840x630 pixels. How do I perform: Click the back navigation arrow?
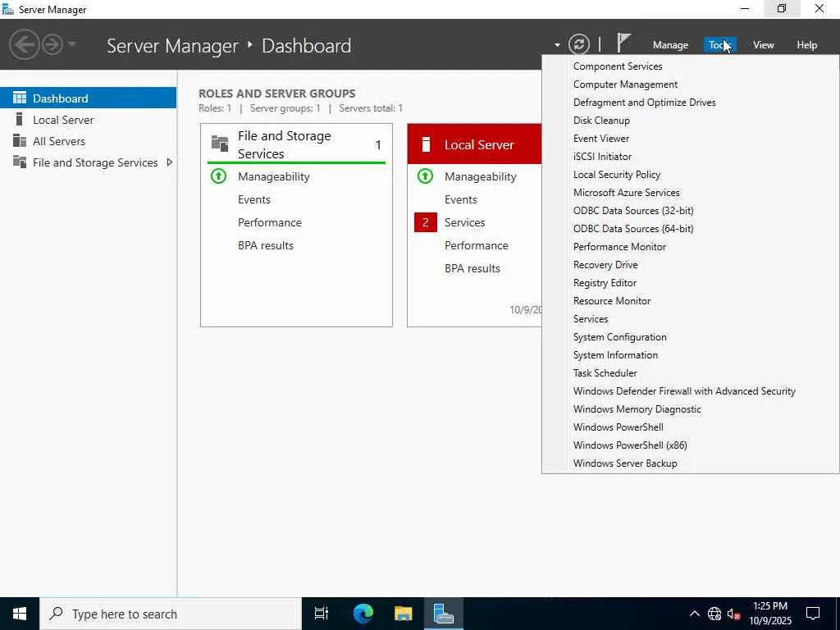[24, 44]
